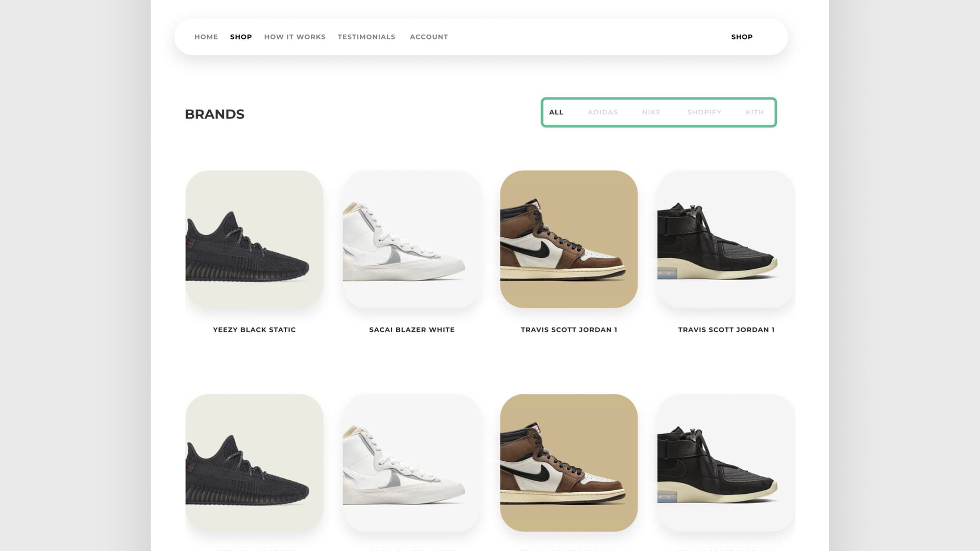Click the SHOP button on the right

coord(742,37)
